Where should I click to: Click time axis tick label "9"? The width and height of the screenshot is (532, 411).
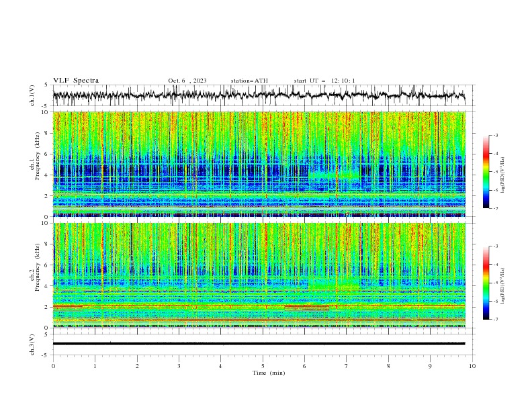coord(430,366)
